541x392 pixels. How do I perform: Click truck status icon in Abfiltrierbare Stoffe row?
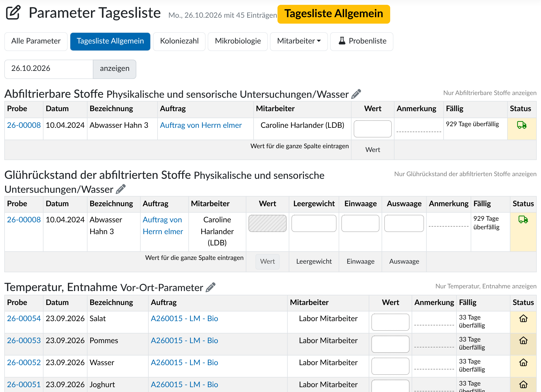pos(522,125)
